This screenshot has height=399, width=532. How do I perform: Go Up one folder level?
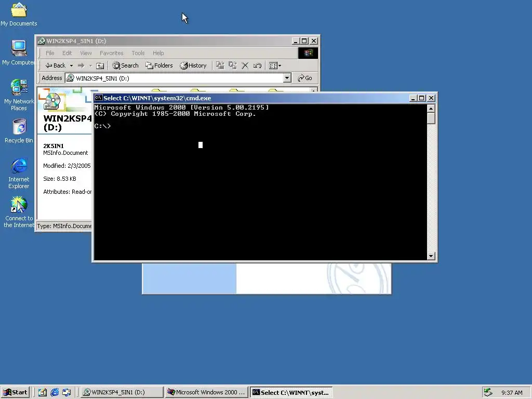pyautogui.click(x=100, y=65)
